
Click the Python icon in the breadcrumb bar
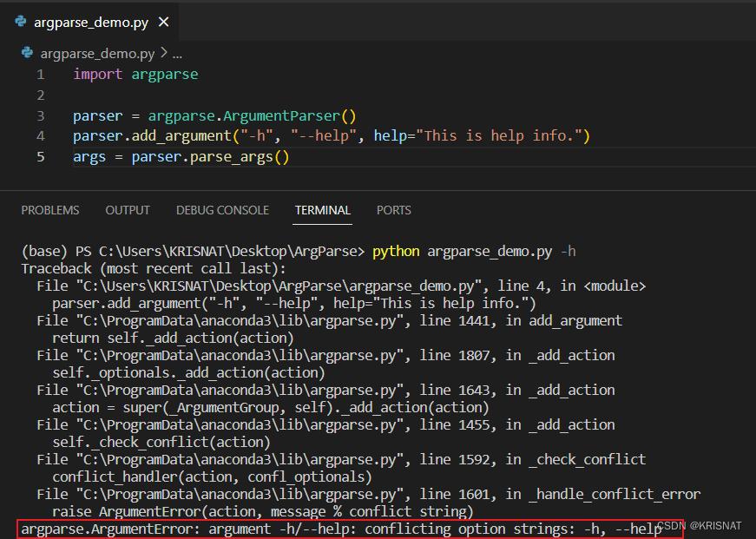[x=27, y=53]
